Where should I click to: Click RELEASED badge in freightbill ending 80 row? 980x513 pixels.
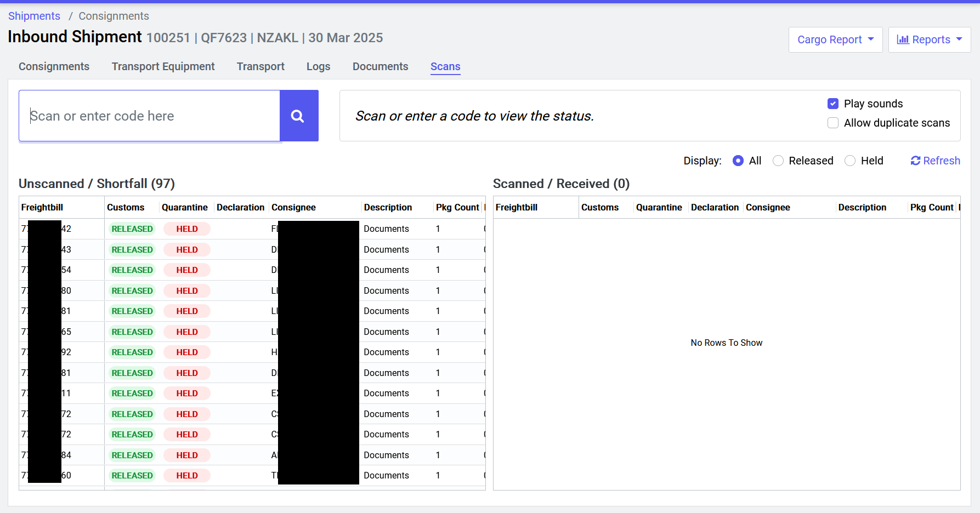click(x=132, y=290)
